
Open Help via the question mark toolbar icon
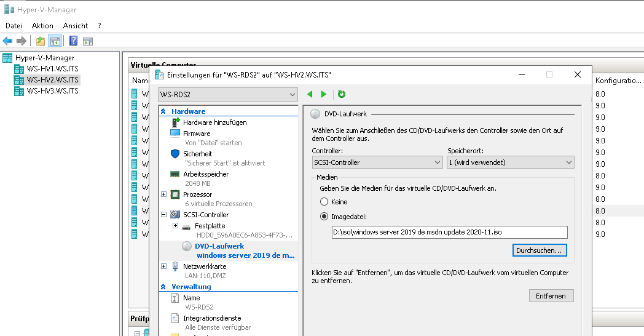point(74,41)
